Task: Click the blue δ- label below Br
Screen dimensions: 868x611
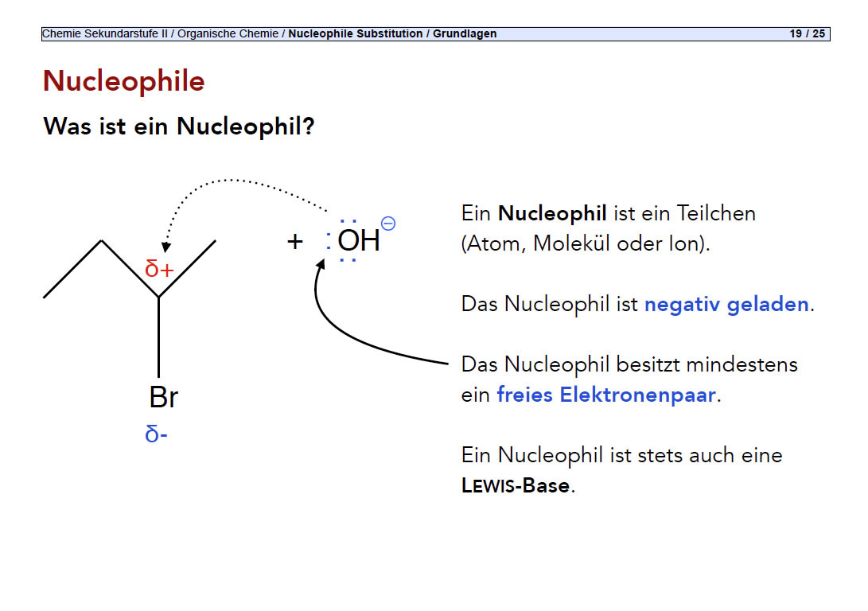Action: point(157,434)
